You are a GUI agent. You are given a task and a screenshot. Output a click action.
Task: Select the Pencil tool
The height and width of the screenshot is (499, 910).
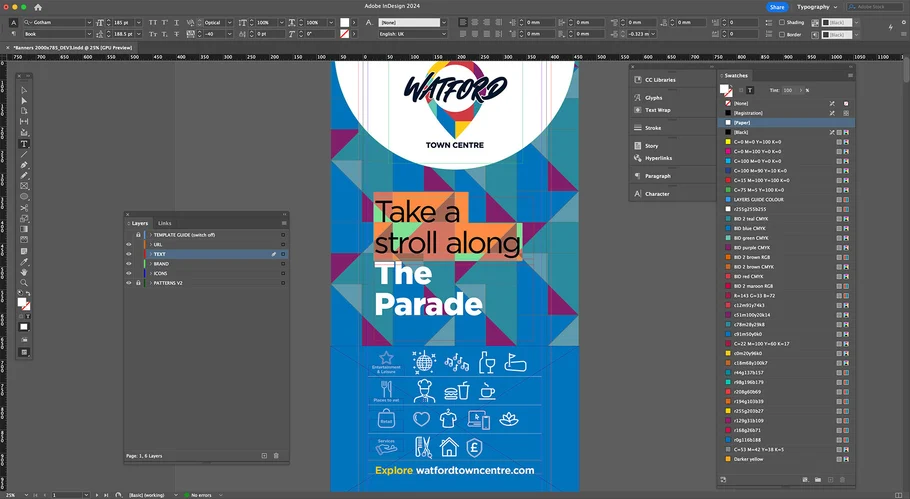(24, 175)
